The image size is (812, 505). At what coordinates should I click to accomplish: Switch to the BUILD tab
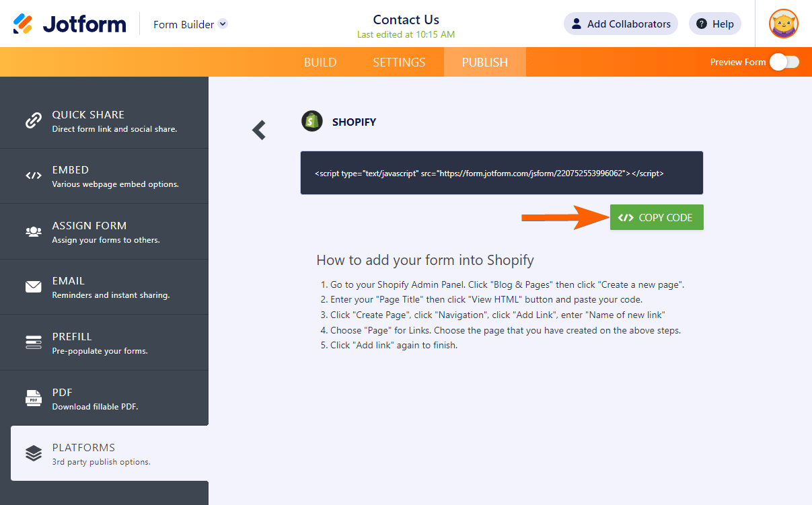click(320, 62)
